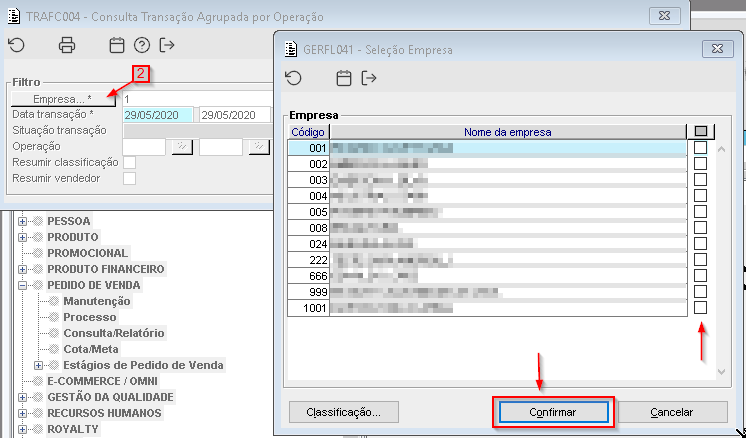Check the box for company 001
Viewport: 746px width, 438px height.
tap(700, 148)
